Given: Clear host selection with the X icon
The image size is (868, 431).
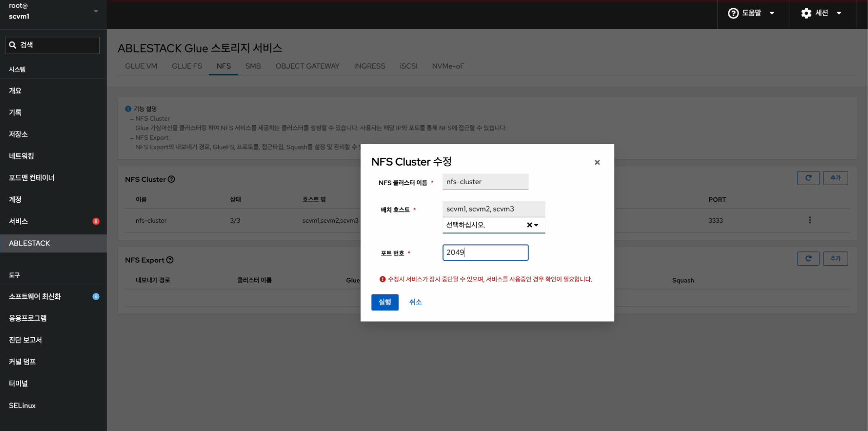Looking at the screenshot, I should (529, 225).
